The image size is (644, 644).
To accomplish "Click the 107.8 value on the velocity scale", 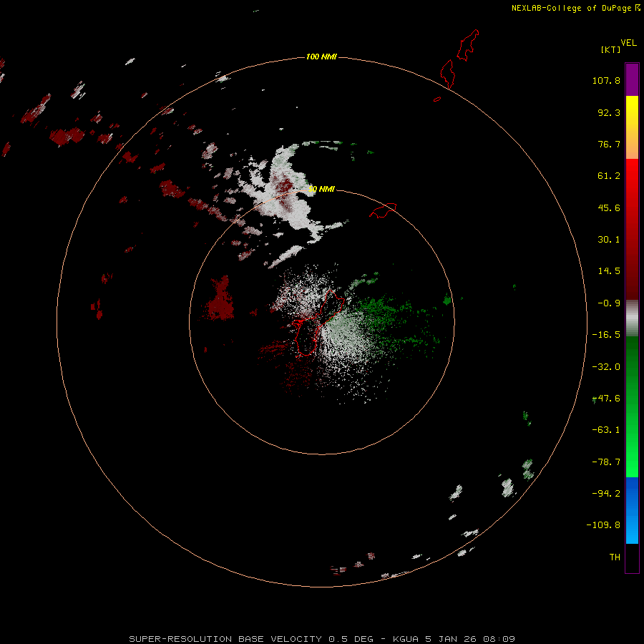I will click(x=606, y=80).
